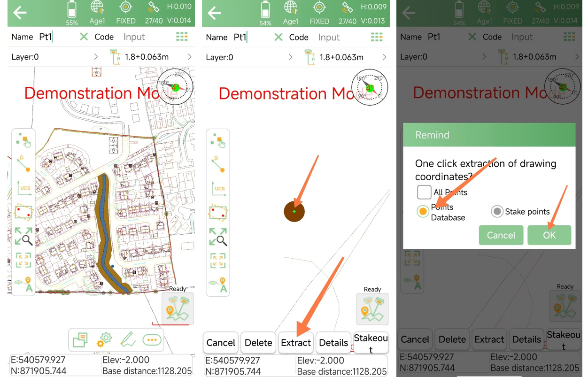
Task: Tap the brown circle point on middle map
Action: (x=294, y=212)
